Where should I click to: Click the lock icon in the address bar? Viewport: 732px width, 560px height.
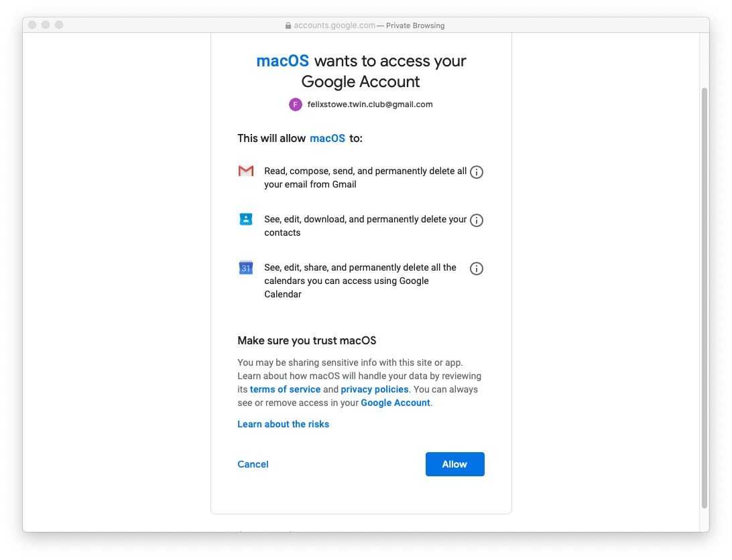coord(288,25)
